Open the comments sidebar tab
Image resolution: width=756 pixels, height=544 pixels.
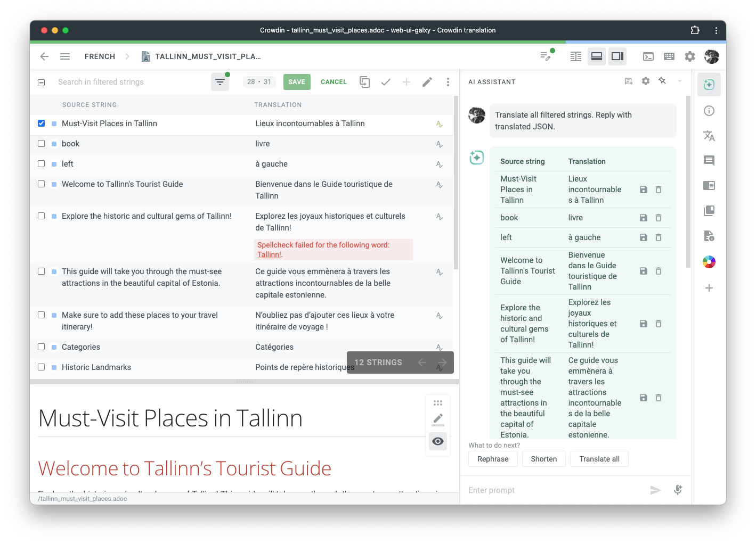(709, 161)
